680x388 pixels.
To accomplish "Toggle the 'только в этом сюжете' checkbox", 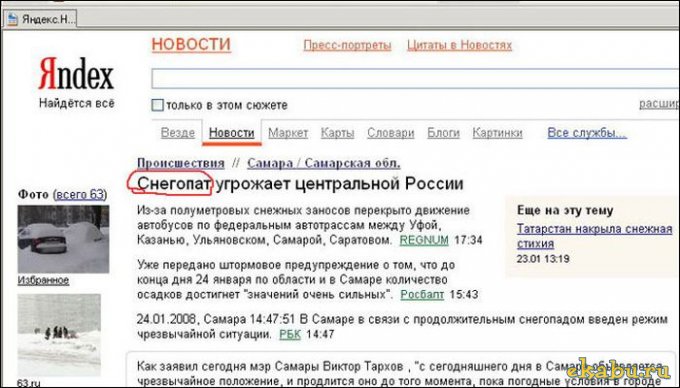I will (x=157, y=105).
